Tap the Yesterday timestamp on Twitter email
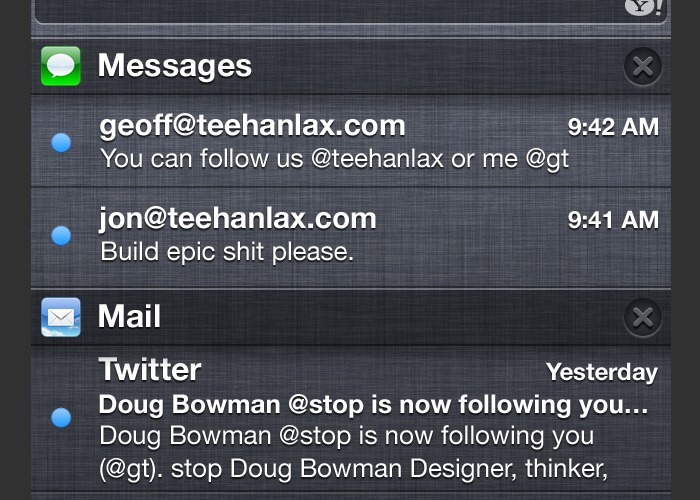Image resolution: width=700 pixels, height=500 pixels. click(x=602, y=372)
